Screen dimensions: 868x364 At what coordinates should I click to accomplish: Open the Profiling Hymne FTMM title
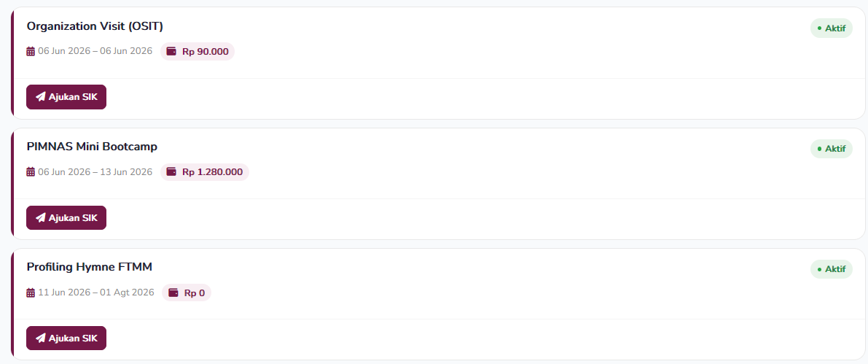pyautogui.click(x=89, y=267)
